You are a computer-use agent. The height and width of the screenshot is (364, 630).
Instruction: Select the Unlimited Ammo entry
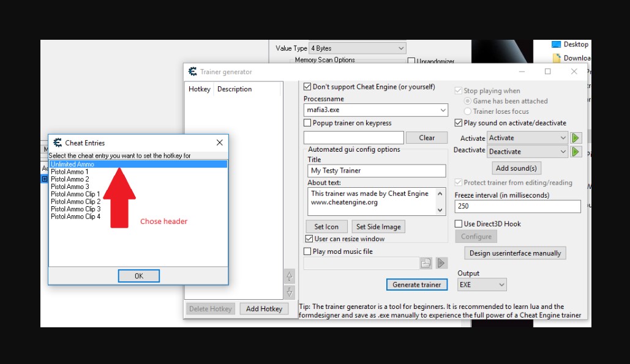(x=138, y=164)
